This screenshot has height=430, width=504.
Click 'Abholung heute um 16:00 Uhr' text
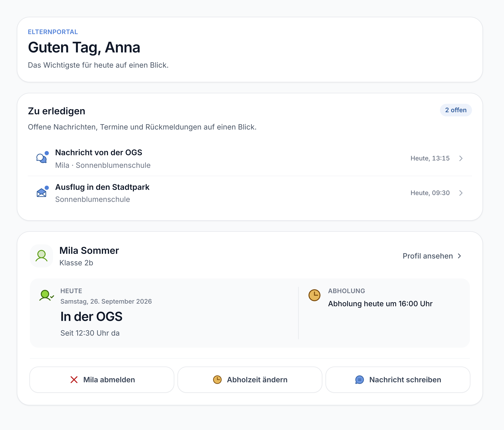coord(380,304)
